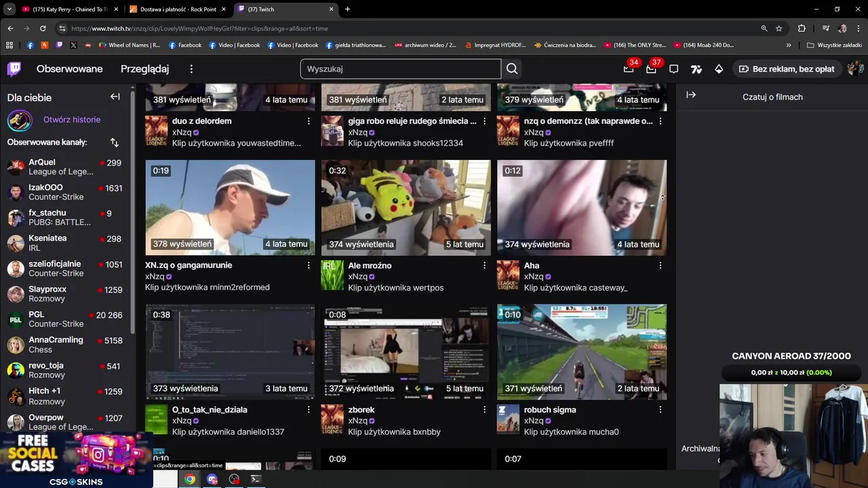
Task: Play the XN.zq o gangamurunie clip thumbnail
Action: tap(230, 207)
